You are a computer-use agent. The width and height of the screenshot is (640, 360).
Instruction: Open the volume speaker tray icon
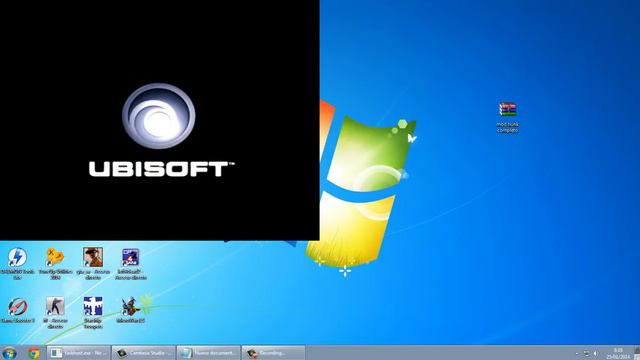pyautogui.click(x=596, y=353)
